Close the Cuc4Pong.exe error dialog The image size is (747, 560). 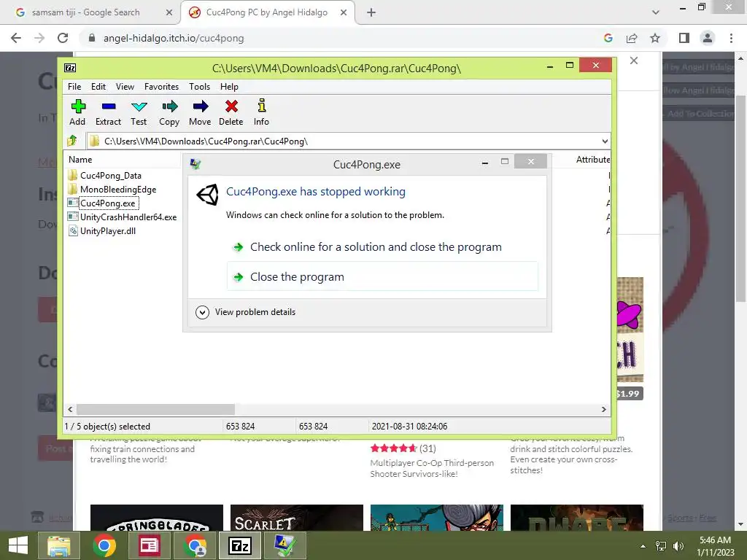[531, 161]
